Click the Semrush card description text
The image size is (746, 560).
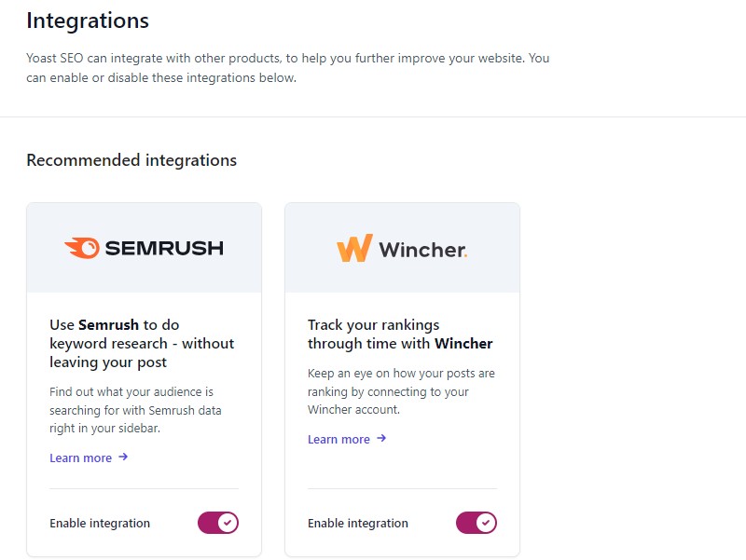(135, 410)
